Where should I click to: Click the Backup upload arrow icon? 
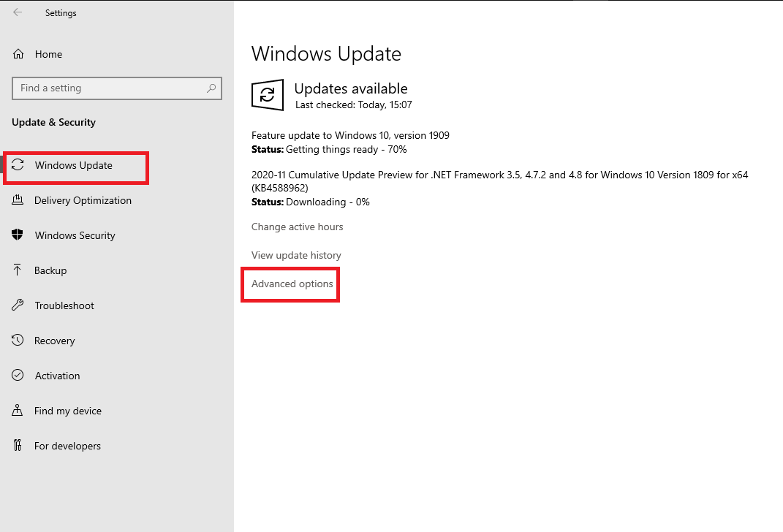click(x=18, y=270)
